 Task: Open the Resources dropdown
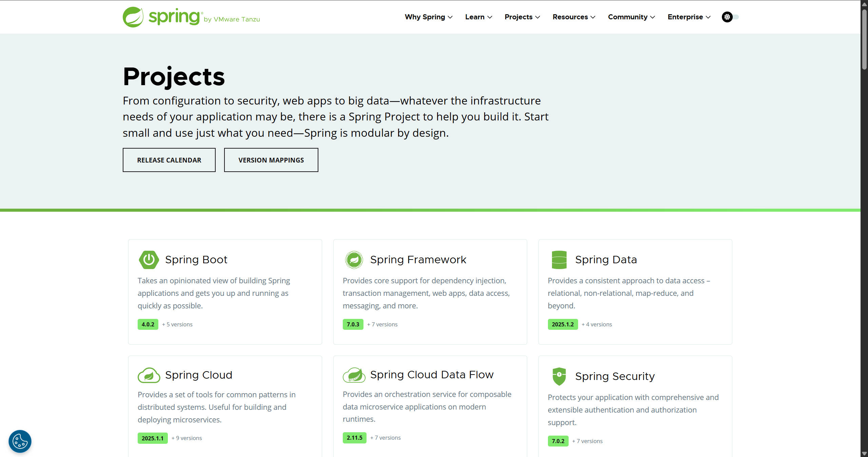[574, 17]
